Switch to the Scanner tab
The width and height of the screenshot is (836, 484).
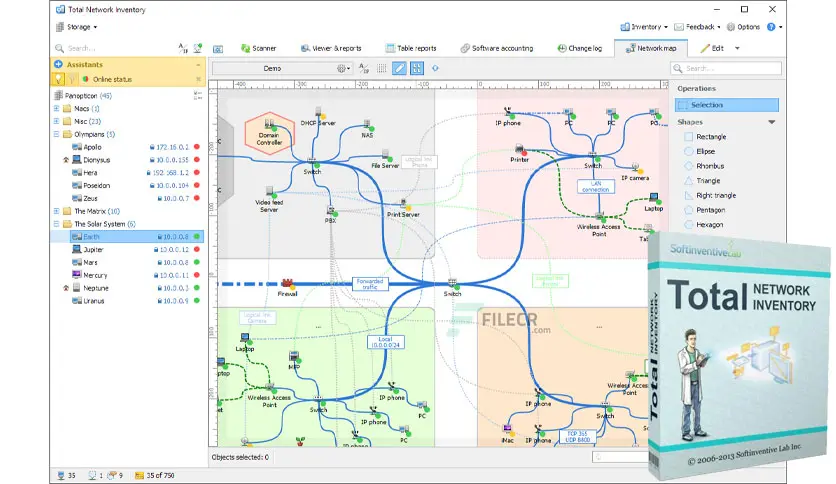click(256, 48)
